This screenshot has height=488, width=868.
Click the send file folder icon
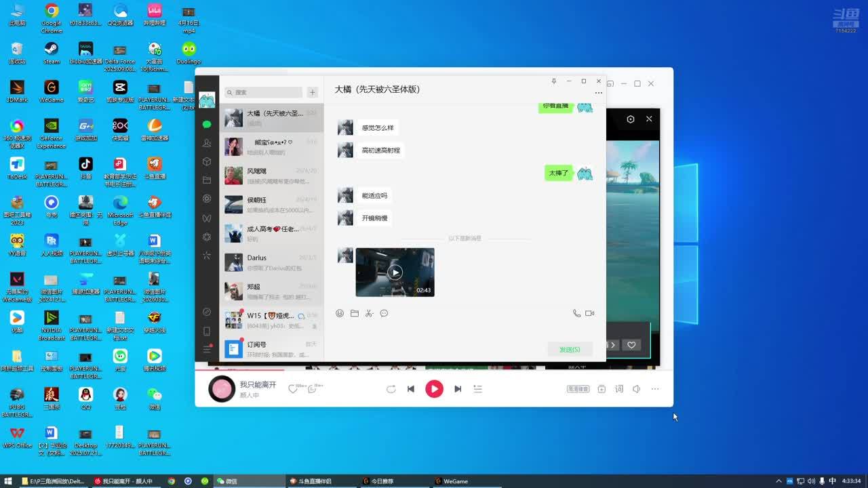pos(355,313)
